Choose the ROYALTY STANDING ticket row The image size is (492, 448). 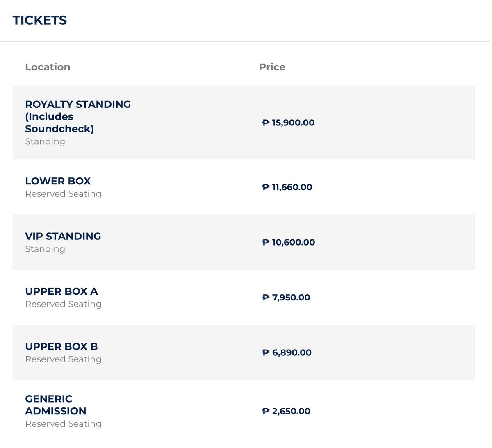244,123
